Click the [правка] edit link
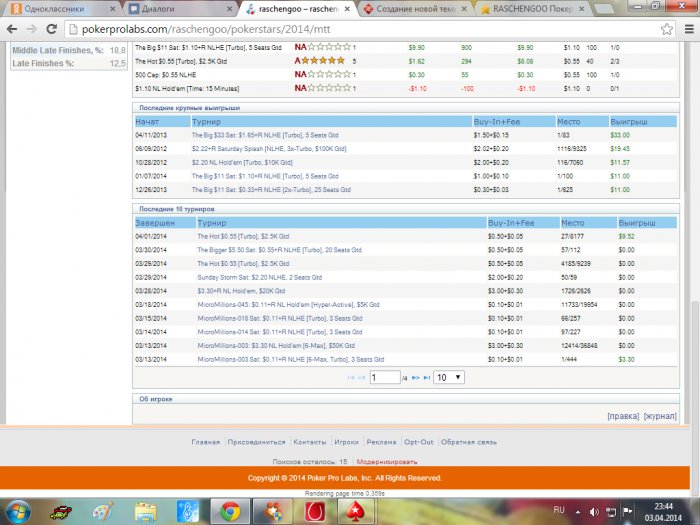700x525 pixels. click(x=622, y=415)
